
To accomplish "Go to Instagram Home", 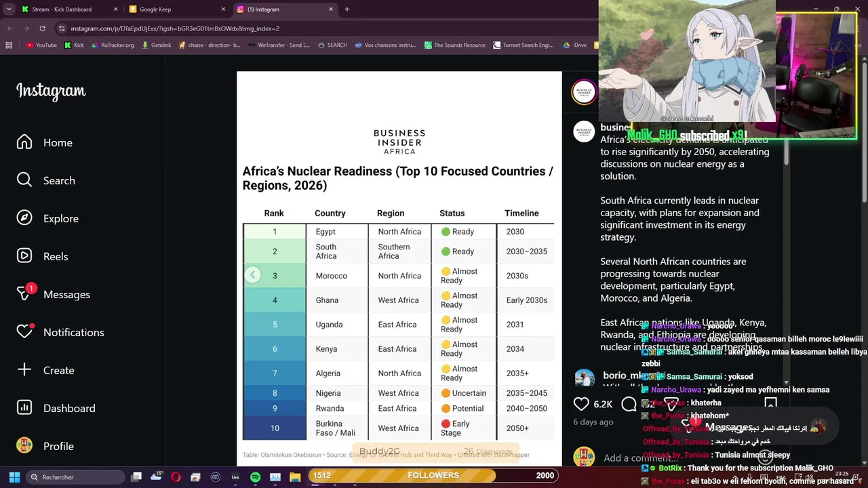I will coord(45,142).
